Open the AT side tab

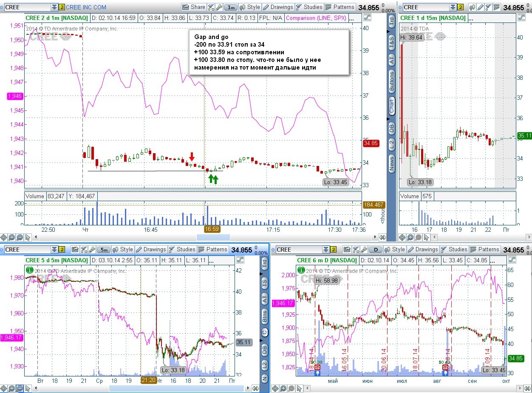tap(391, 60)
